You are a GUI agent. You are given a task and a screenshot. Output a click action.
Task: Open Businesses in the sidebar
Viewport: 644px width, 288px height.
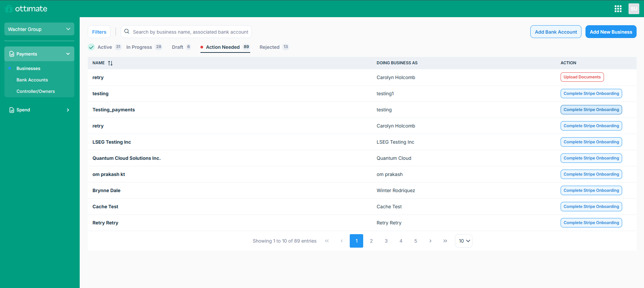[x=28, y=68]
